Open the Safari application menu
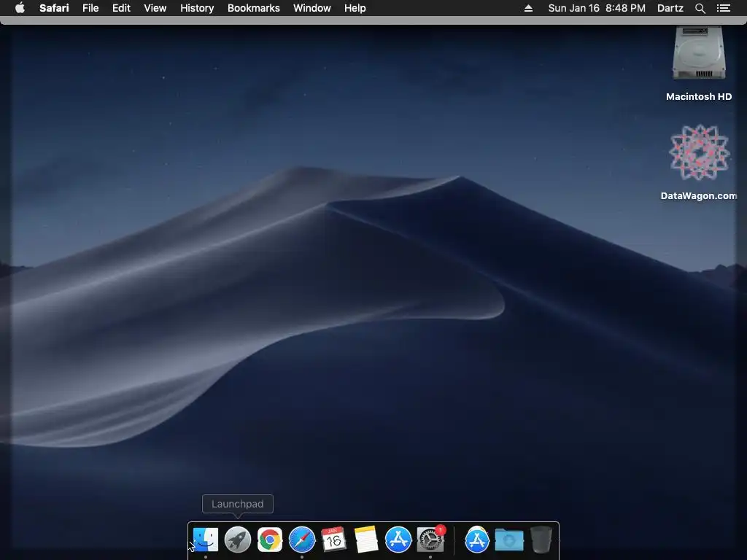 54,8
